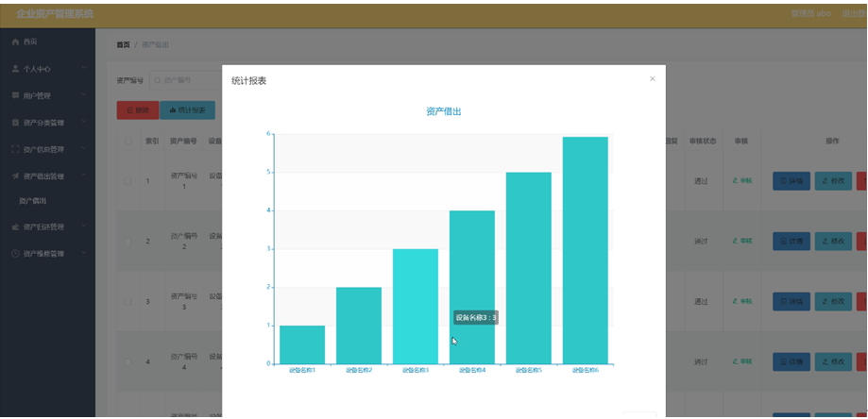868x419 pixels.
Task: Click the 修改 button in row 3
Action: pyautogui.click(x=833, y=301)
